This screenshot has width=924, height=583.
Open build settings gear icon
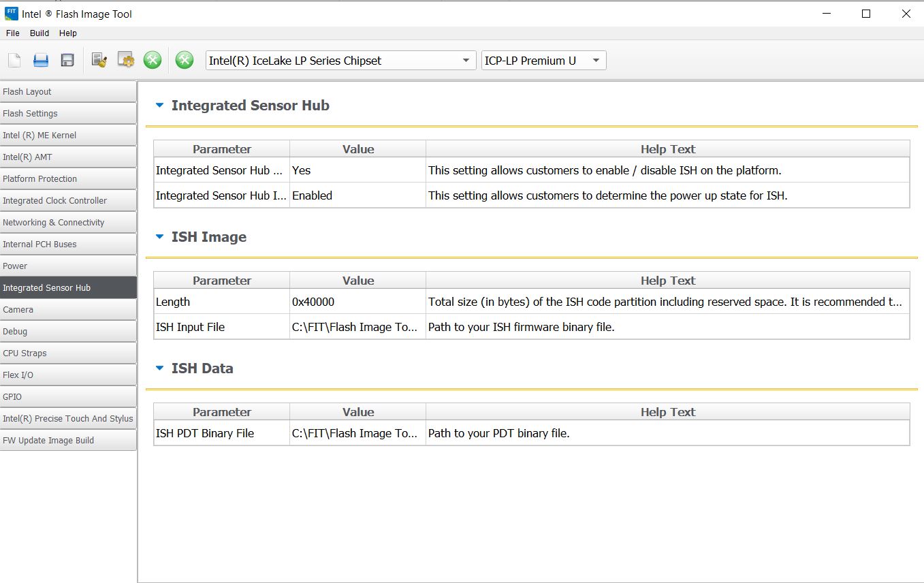126,60
